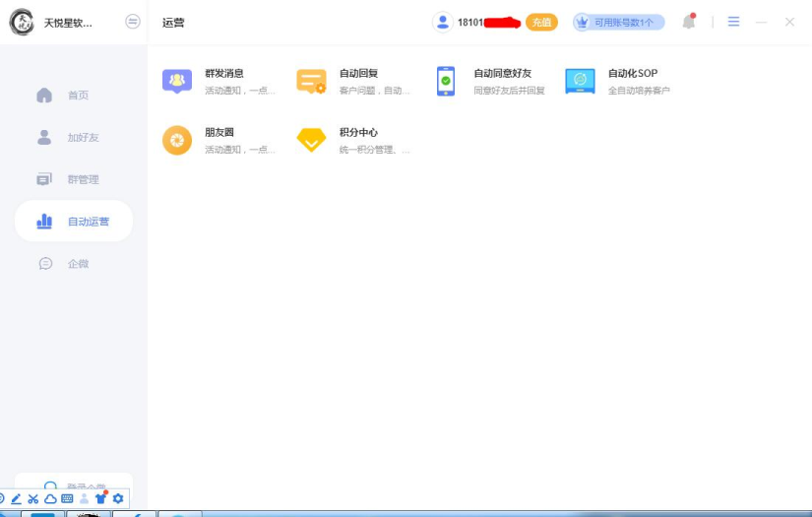Screen dimensions: 812x517
Task: Click the user avatar icon in header
Action: pyautogui.click(x=443, y=22)
